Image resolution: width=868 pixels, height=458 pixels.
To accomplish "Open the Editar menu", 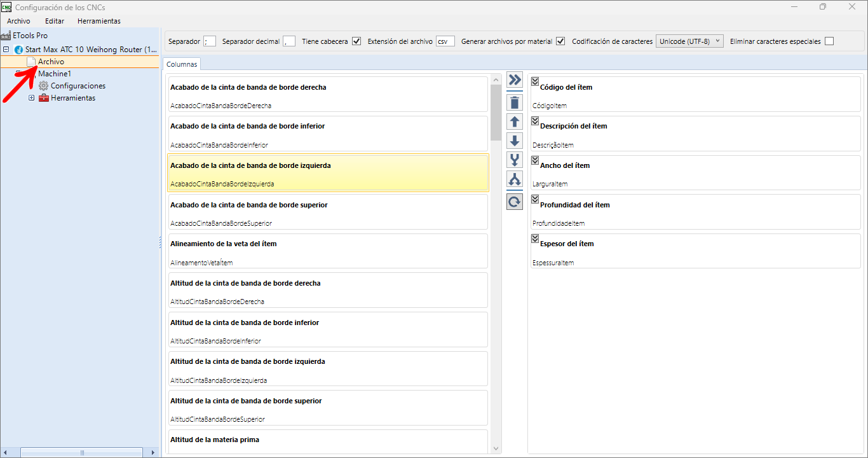I will tap(55, 21).
